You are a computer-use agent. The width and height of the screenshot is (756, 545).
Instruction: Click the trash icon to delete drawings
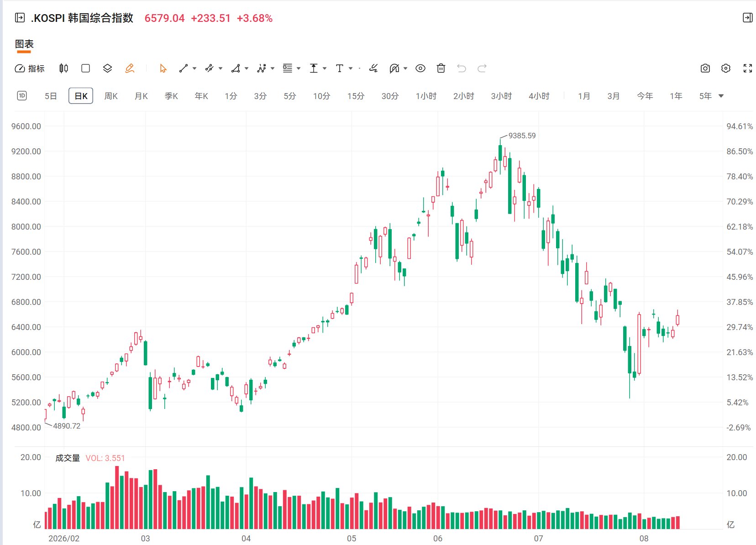(x=441, y=68)
